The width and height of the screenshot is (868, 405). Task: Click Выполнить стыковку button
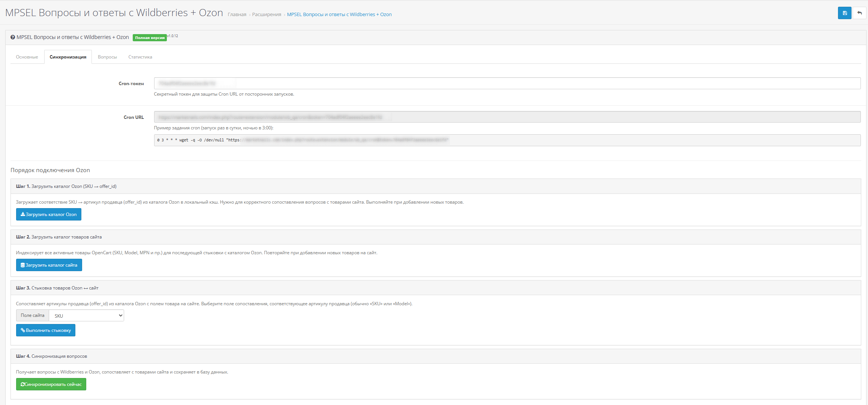coord(46,330)
